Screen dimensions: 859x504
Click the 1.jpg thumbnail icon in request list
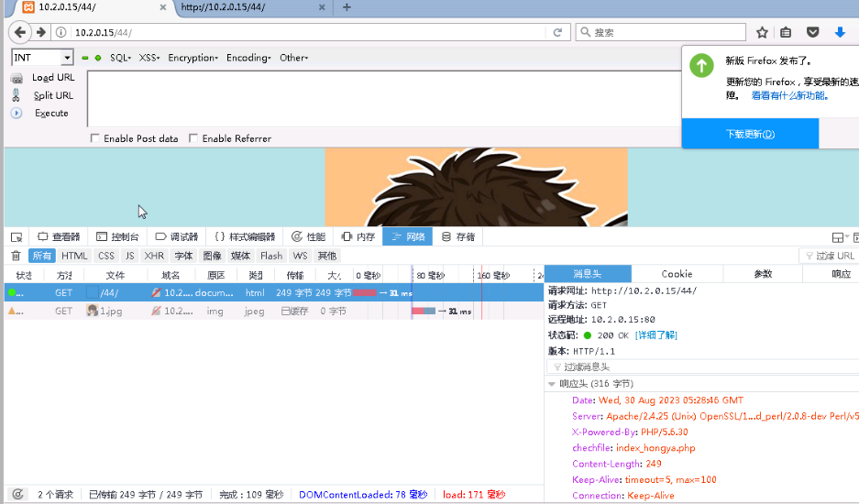pos(92,311)
